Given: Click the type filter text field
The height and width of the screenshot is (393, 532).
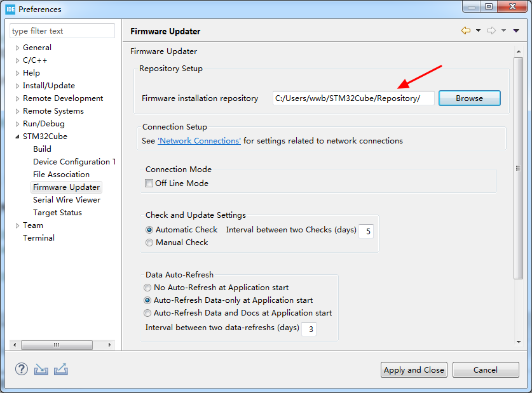Looking at the screenshot, I should pos(62,31).
